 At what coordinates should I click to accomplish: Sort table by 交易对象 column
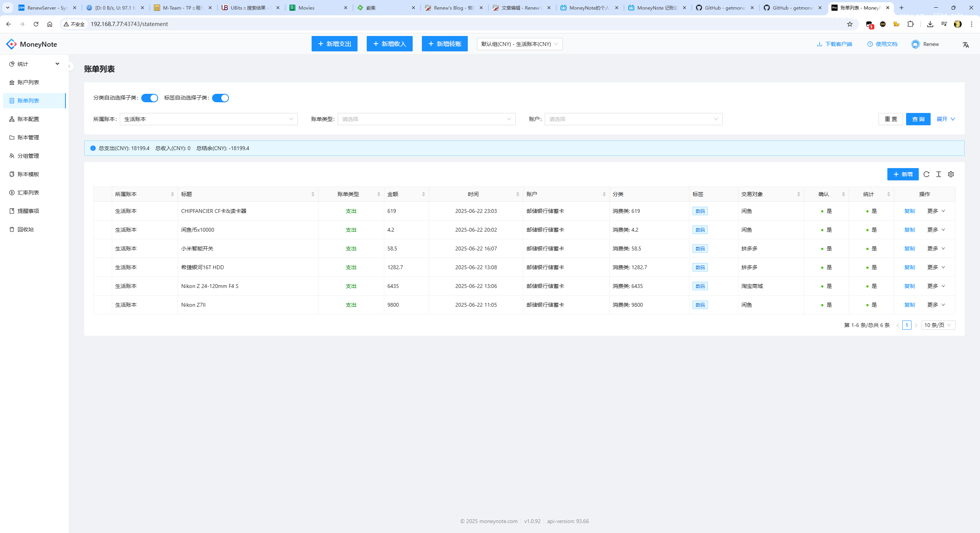pyautogui.click(x=799, y=194)
